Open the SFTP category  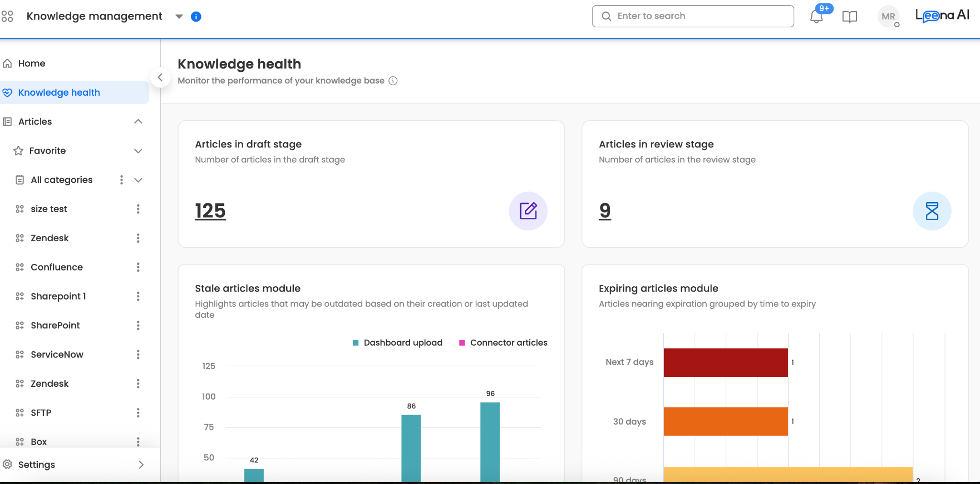pyautogui.click(x=41, y=413)
